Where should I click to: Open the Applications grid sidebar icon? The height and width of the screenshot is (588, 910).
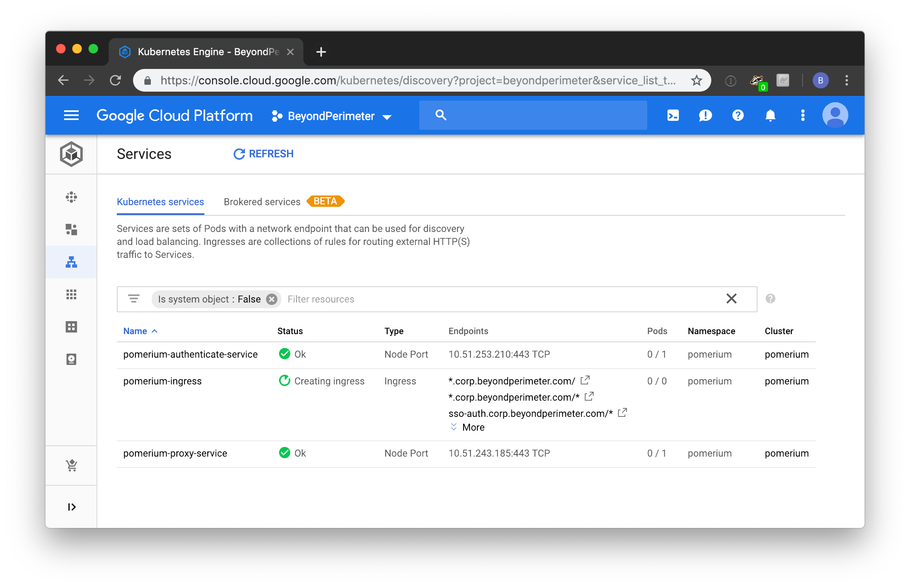[x=71, y=294]
